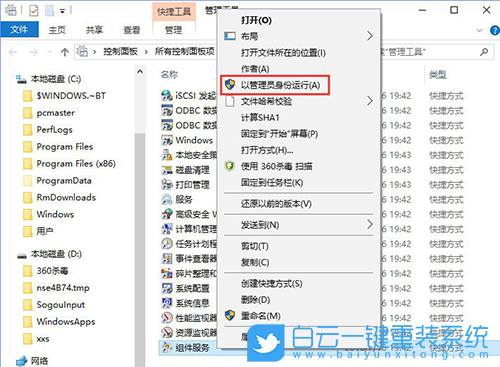
Task: Select the 高级安全 firewall icon
Action: [167, 214]
